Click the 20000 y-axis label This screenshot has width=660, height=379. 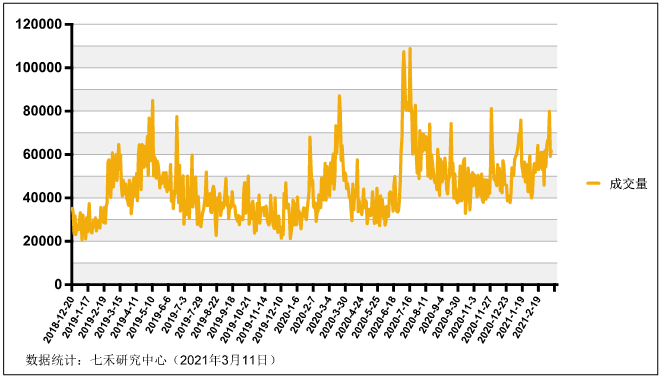pos(43,241)
